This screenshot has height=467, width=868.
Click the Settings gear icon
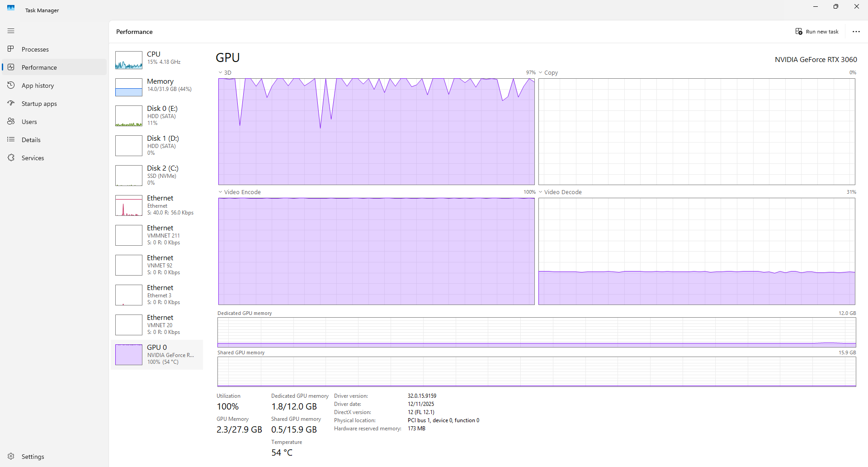[x=11, y=456]
